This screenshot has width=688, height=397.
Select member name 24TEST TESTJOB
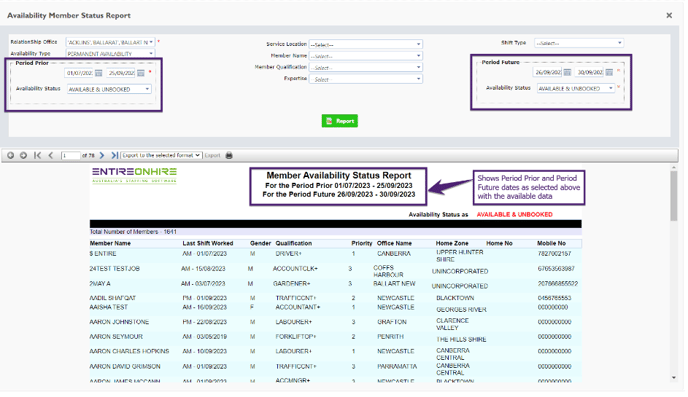[x=115, y=268]
